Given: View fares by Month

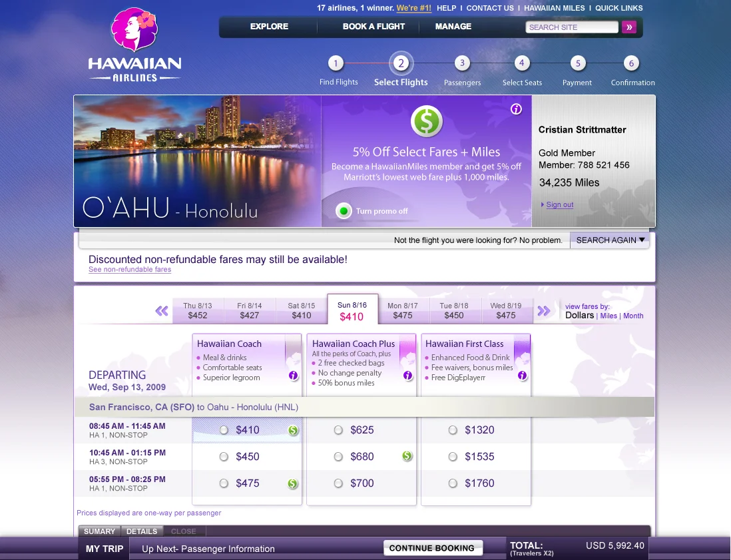Looking at the screenshot, I should click(633, 316).
